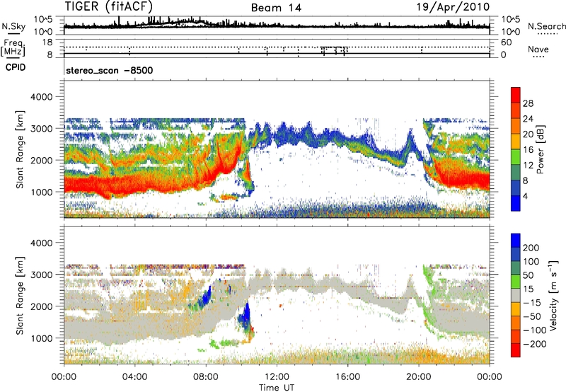The image size is (566, 392).
Task: Click the power colorbar blue bottom segment
Action: tap(516, 203)
